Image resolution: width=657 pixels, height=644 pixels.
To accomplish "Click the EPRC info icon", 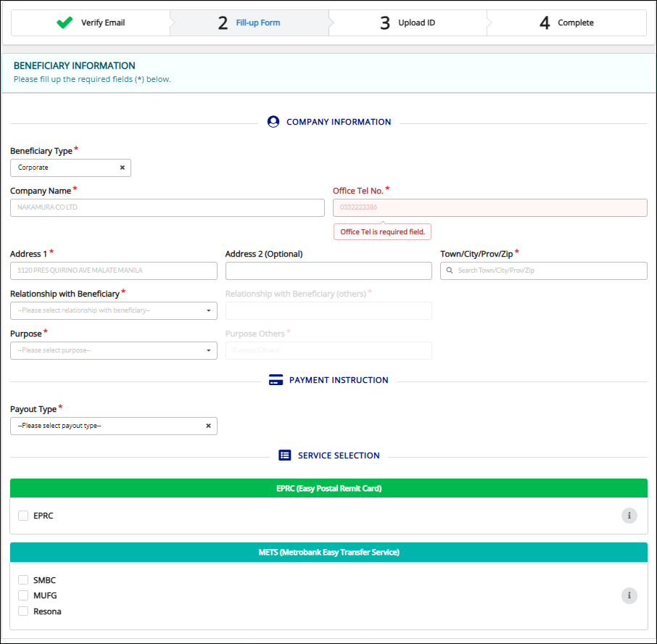I will (629, 516).
